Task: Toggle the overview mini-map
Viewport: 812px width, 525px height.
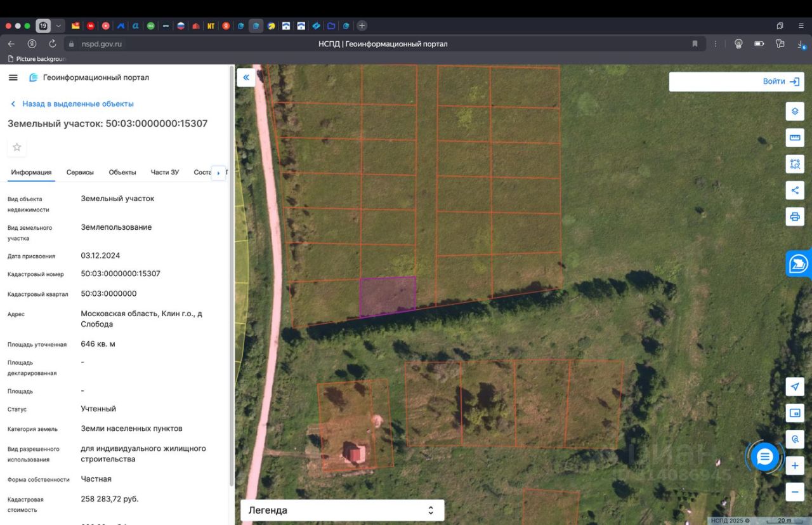Action: (x=795, y=413)
